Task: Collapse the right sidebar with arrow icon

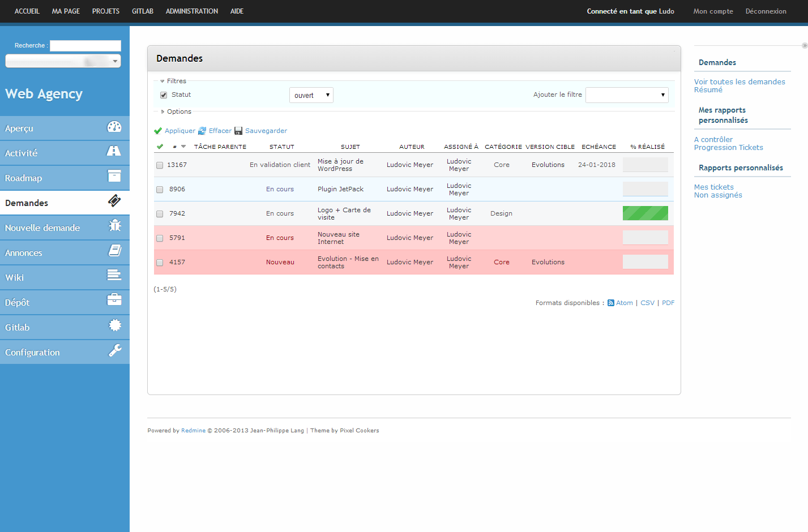Action: (x=805, y=45)
